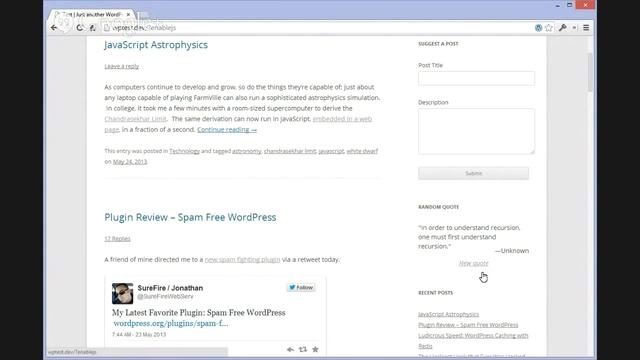Close the Test WordPress browser tab

point(128,14)
